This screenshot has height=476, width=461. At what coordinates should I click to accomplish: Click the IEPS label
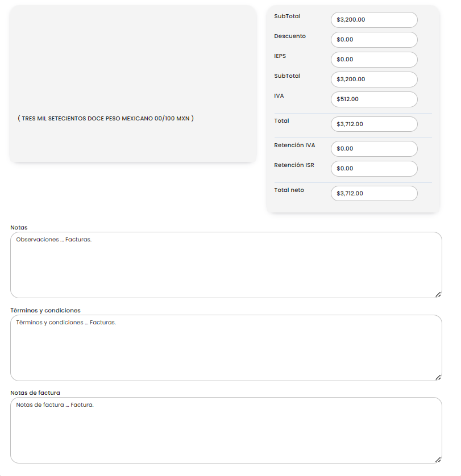pyautogui.click(x=280, y=56)
